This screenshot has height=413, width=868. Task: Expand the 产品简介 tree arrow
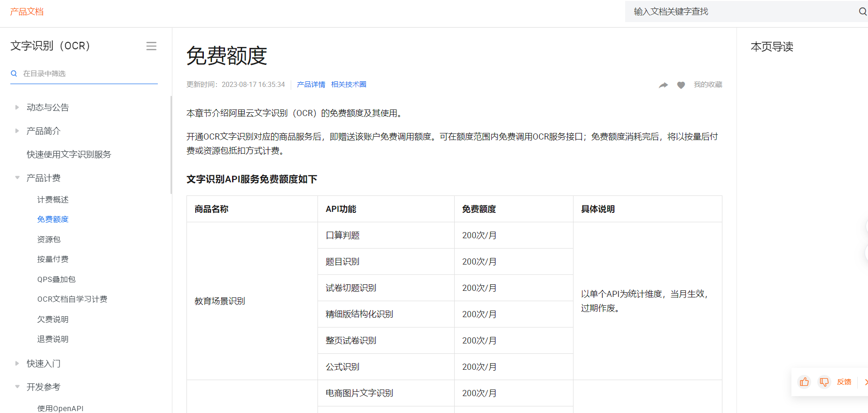[17, 131]
